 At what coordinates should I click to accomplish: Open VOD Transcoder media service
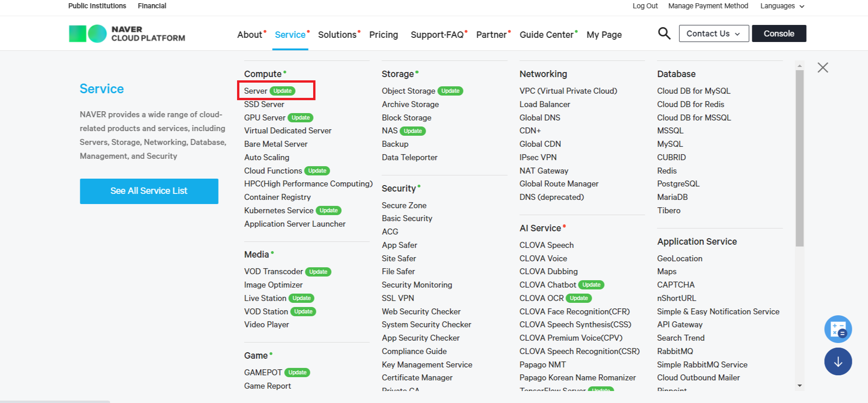point(273,271)
